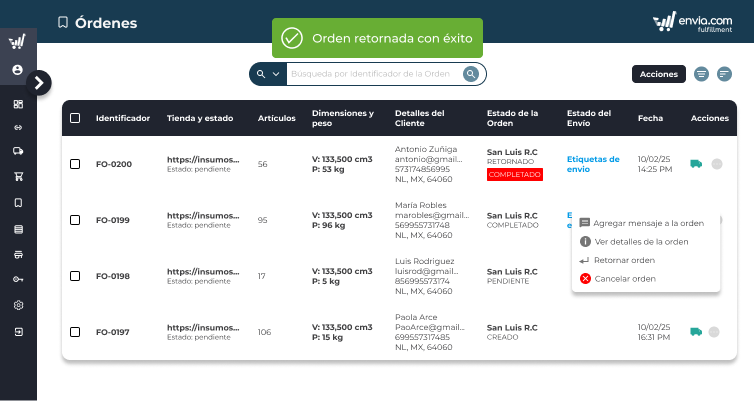This screenshot has height=401, width=754.
Task: Select the checkbox for order FO-0198
Action: tap(75, 276)
